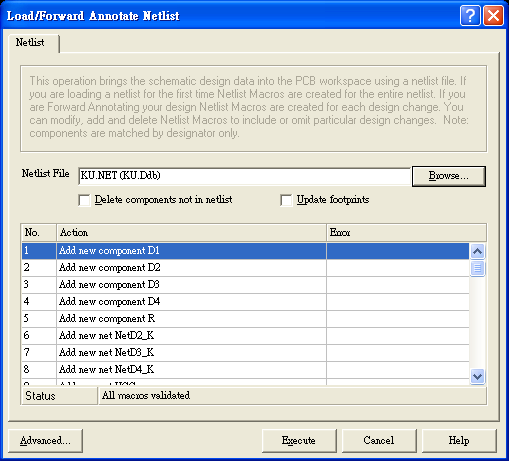Select the Add new net NetD2_K macro
The image size is (509, 461).
click(245, 336)
